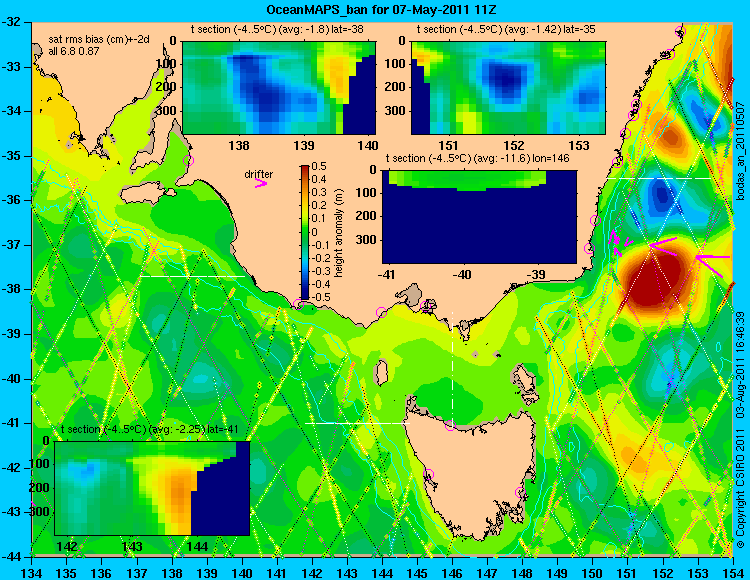The height and width of the screenshot is (580, 750).
Task: Click the dark blue eddy near 152°E, -36
Action: pyautogui.click(x=662, y=195)
